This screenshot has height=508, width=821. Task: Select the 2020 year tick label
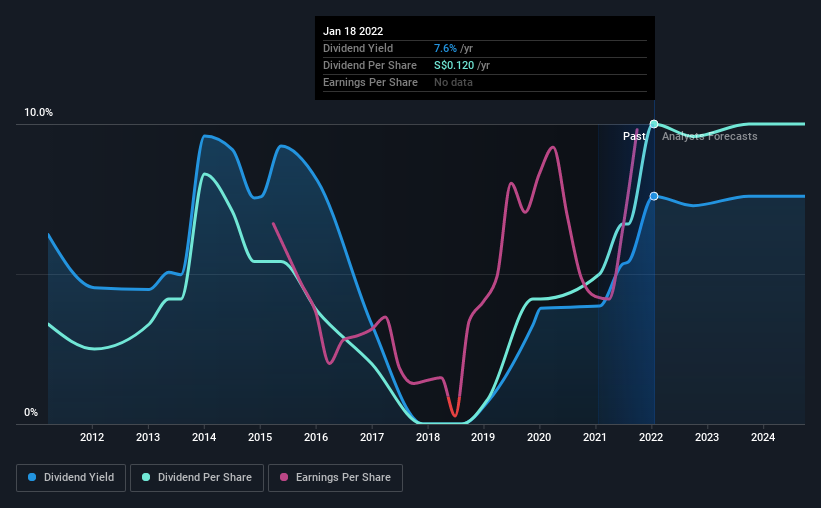click(x=539, y=437)
